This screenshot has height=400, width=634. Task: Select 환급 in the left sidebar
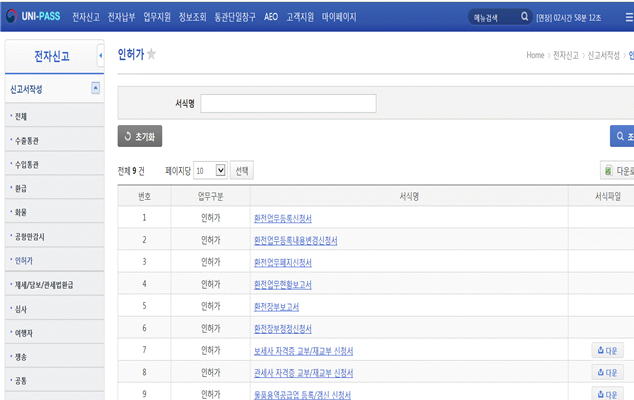pyautogui.click(x=21, y=188)
